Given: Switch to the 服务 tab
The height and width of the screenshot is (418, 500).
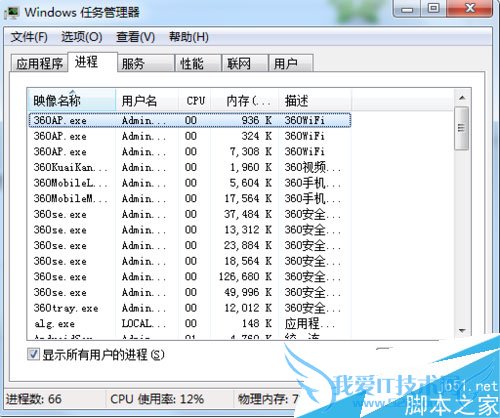Looking at the screenshot, I should pos(146,63).
